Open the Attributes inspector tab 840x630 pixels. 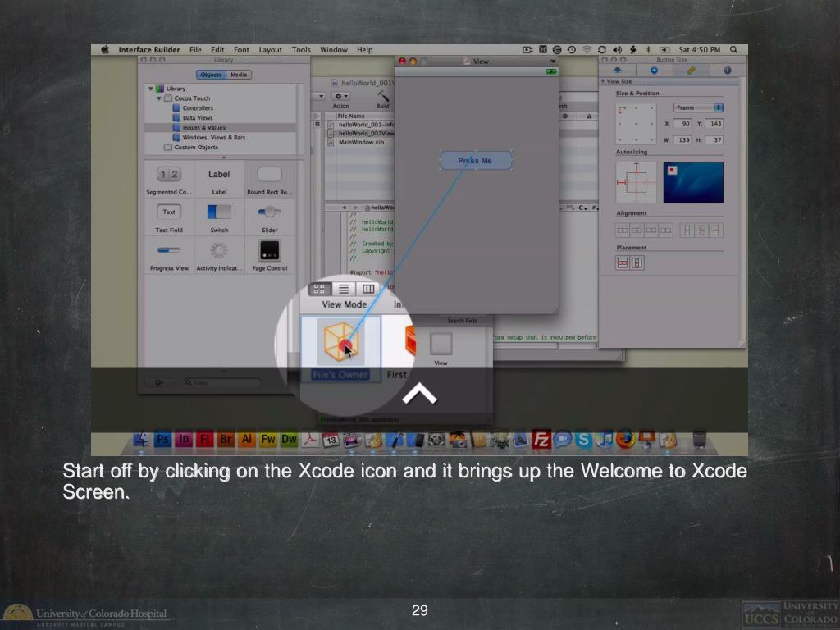pyautogui.click(x=617, y=71)
